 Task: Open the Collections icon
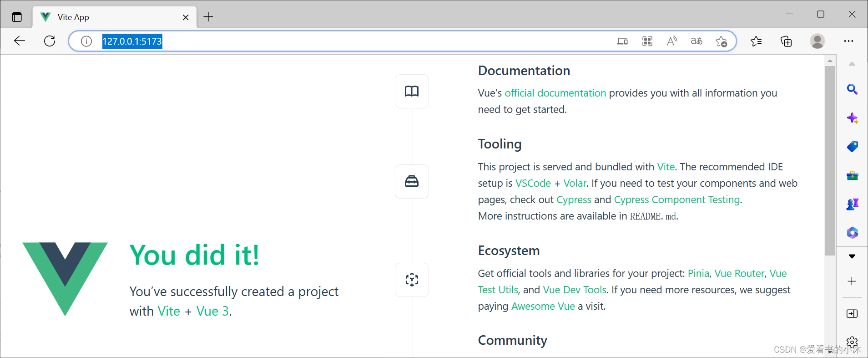click(786, 41)
